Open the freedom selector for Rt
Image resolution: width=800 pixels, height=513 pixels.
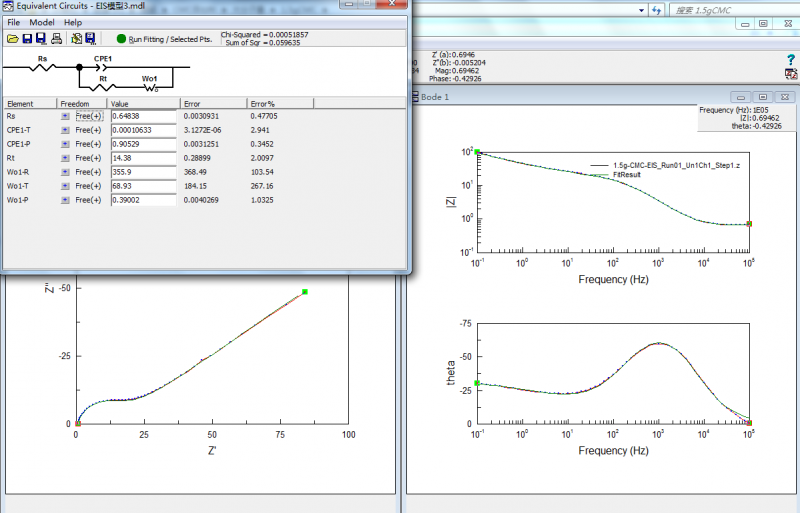coord(65,158)
